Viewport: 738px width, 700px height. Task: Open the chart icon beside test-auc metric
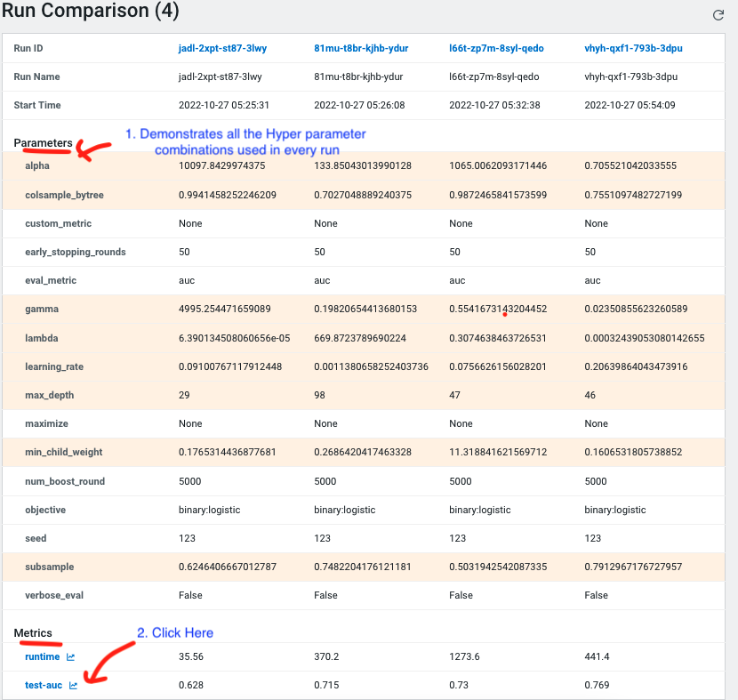(74, 685)
